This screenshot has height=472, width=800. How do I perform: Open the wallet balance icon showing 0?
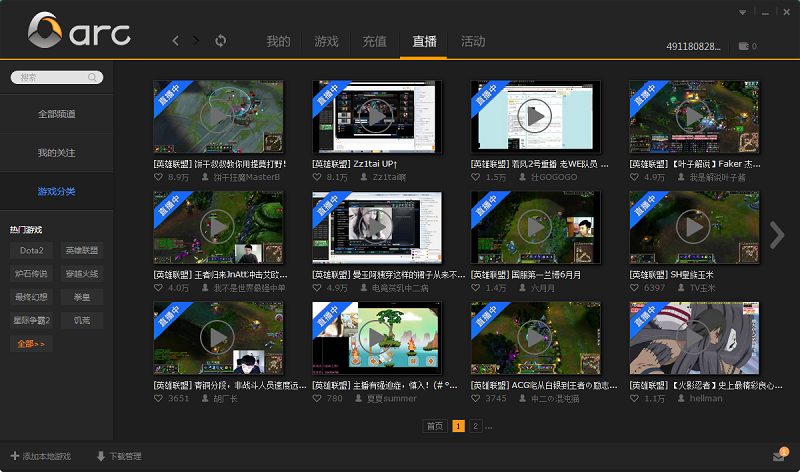coord(744,46)
